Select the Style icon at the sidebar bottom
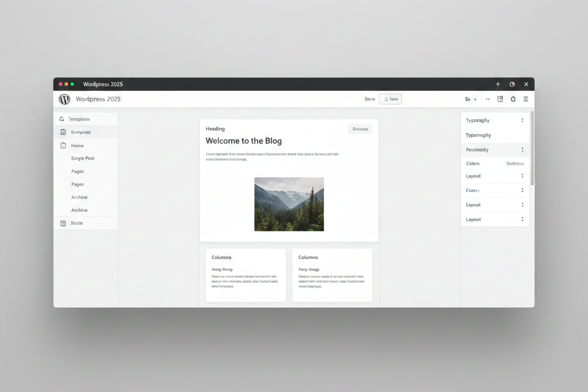 (63, 223)
